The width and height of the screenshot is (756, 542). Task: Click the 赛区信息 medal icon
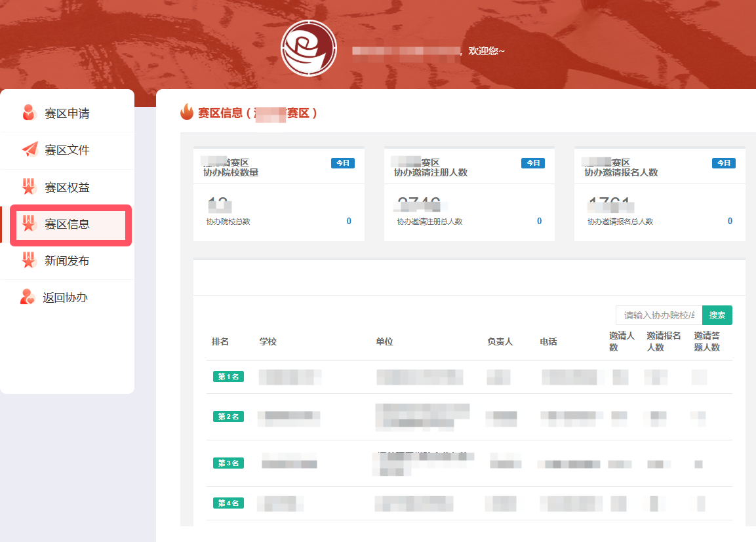29,224
